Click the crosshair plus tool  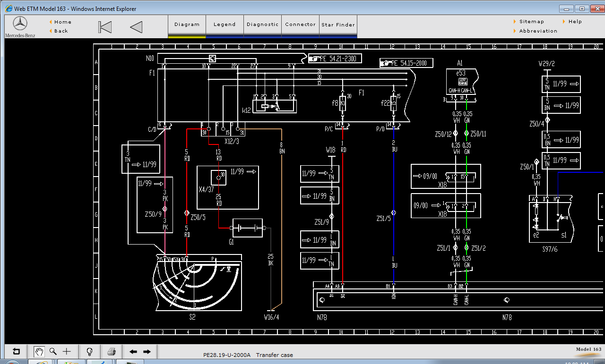click(x=67, y=352)
